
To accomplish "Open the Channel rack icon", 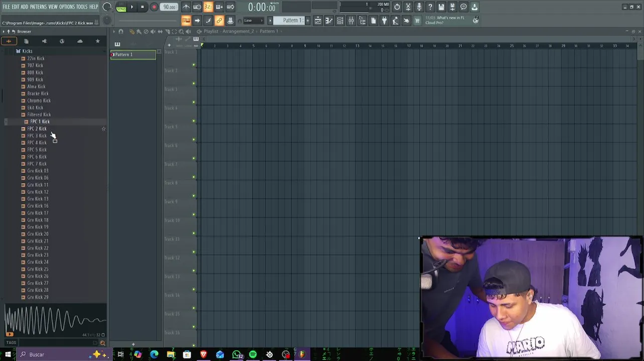I will pos(340,21).
